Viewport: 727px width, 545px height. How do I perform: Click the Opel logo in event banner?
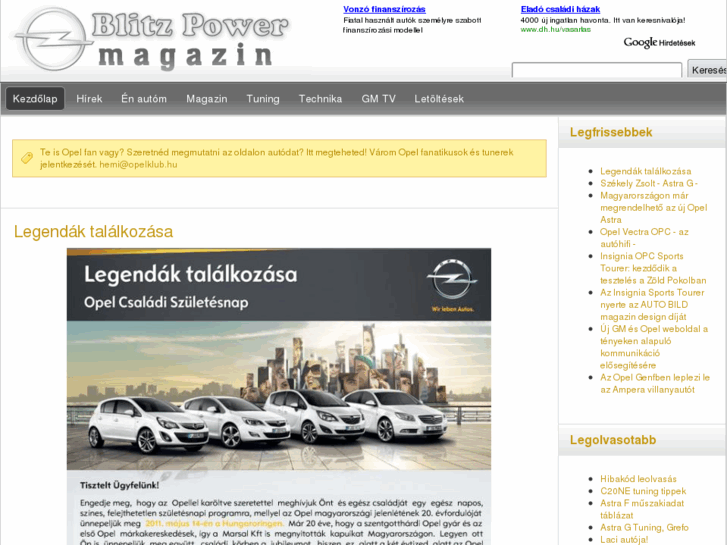[x=452, y=279]
